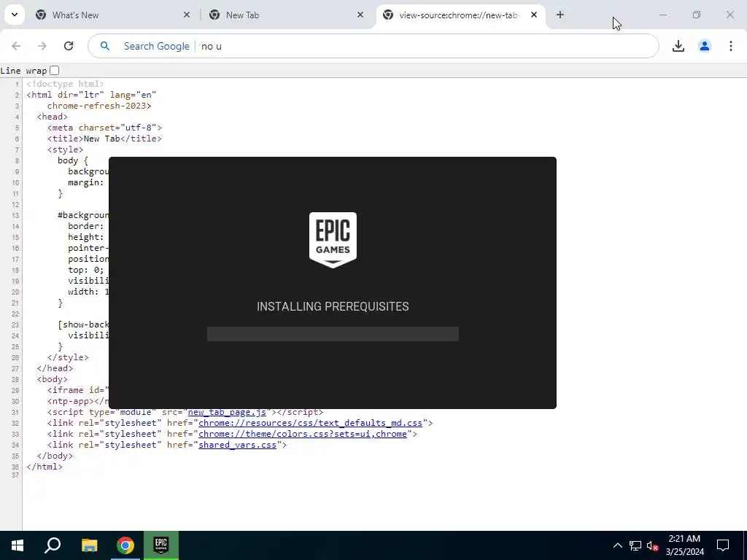747x560 pixels.
Task: Switch to the New Tab tab
Action: (x=287, y=15)
